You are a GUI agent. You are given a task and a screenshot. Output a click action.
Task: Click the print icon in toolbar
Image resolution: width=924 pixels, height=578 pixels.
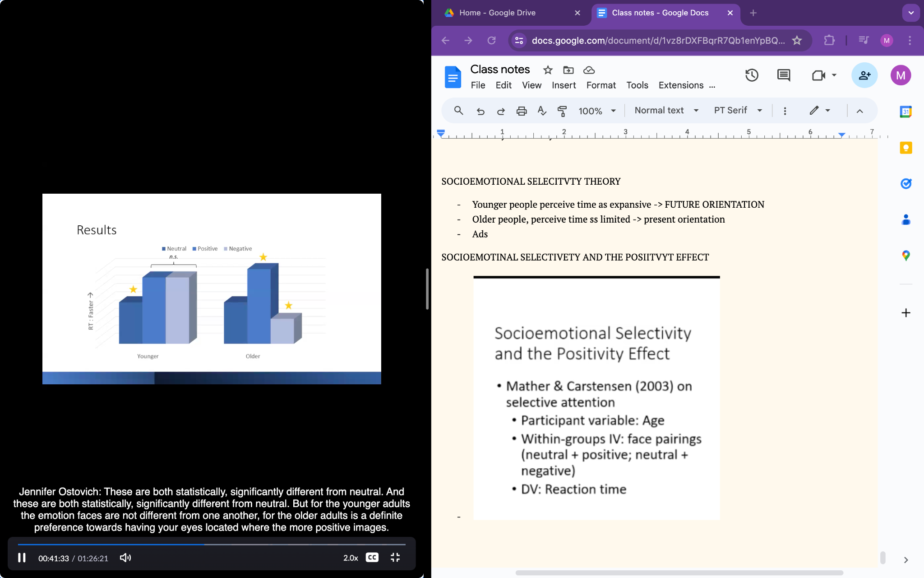(522, 111)
